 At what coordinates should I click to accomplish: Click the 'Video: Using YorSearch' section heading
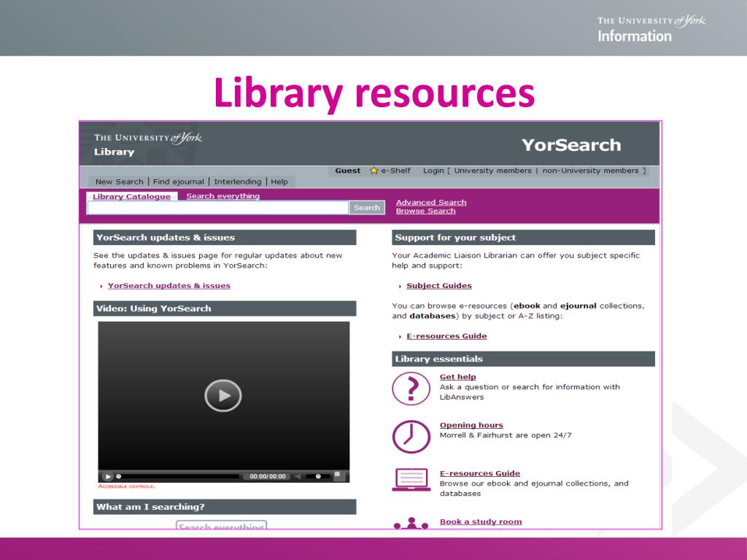[x=225, y=308]
